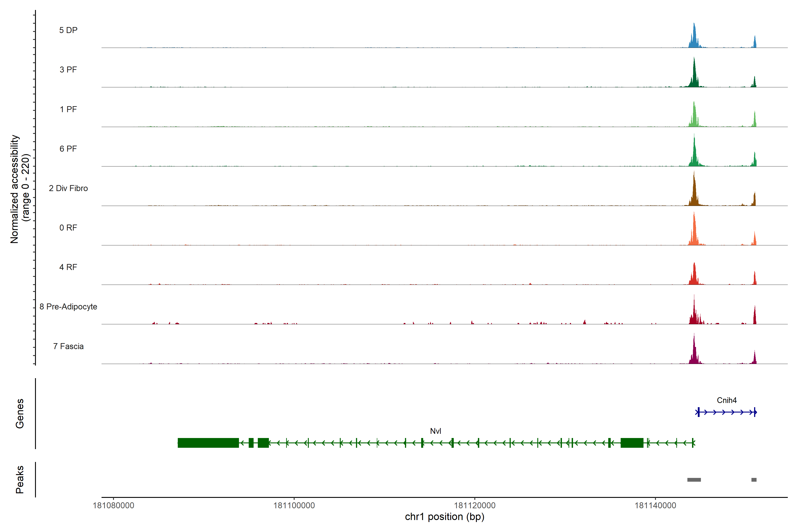Image resolution: width=798 pixels, height=532 pixels.
Task: Click the 181080000 axis tick label
Action: pyautogui.click(x=113, y=506)
